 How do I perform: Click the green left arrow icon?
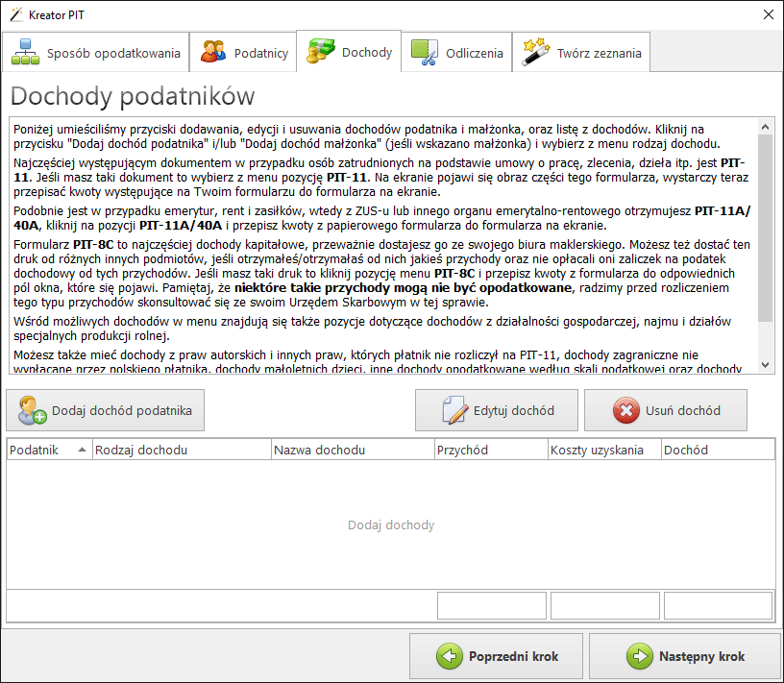coord(449,657)
